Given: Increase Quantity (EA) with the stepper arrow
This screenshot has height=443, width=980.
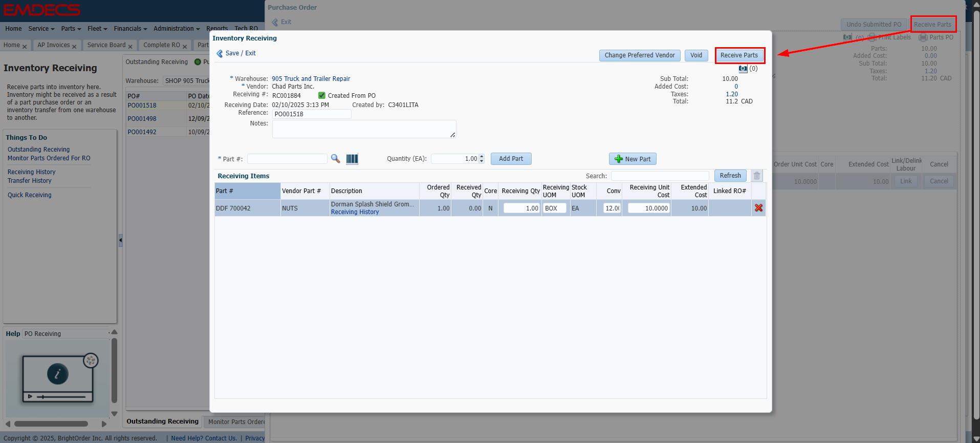Looking at the screenshot, I should (x=482, y=157).
